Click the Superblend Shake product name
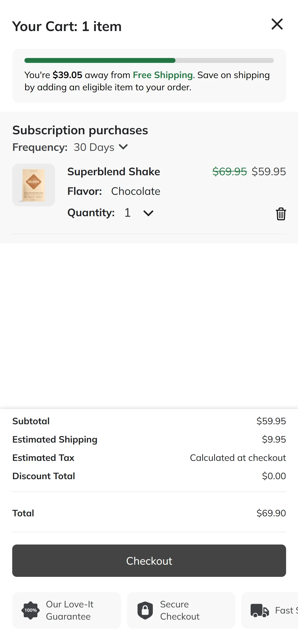Screen dimensions: 298x644 tap(114, 172)
